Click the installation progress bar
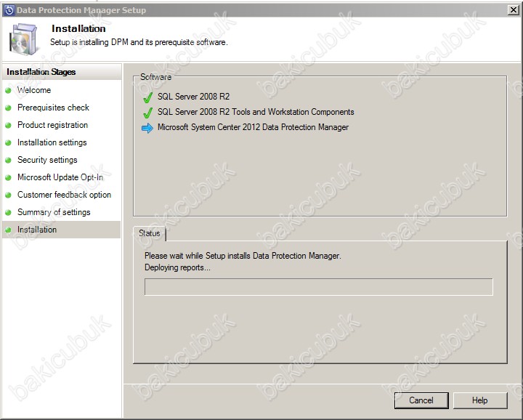Viewport: 523px width, 420px height. coord(319,287)
